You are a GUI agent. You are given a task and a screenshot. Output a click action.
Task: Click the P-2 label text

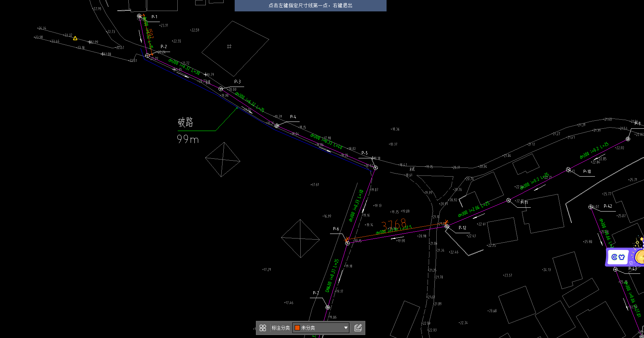click(x=164, y=47)
